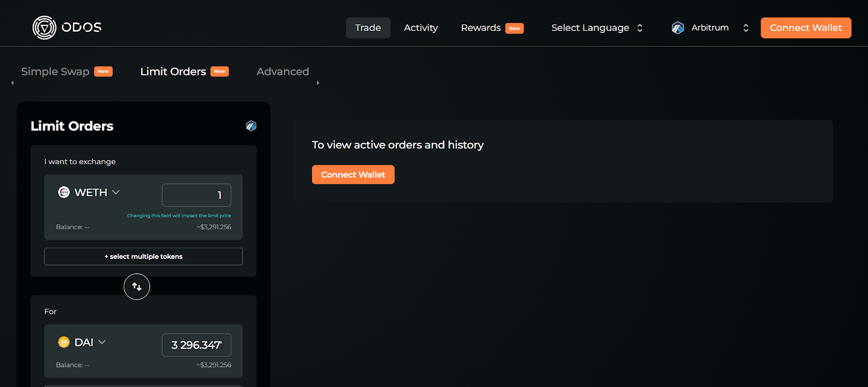Expand the WETH token selector
The width and height of the screenshot is (868, 387).
(116, 192)
